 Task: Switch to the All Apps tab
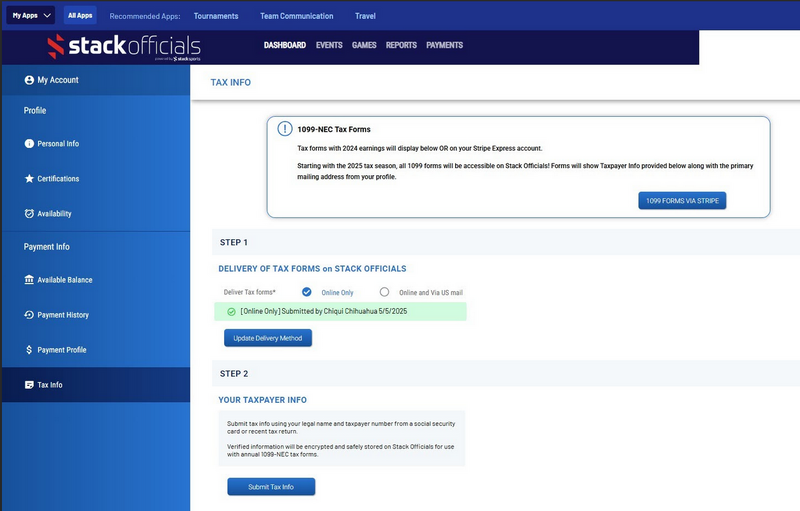point(80,16)
